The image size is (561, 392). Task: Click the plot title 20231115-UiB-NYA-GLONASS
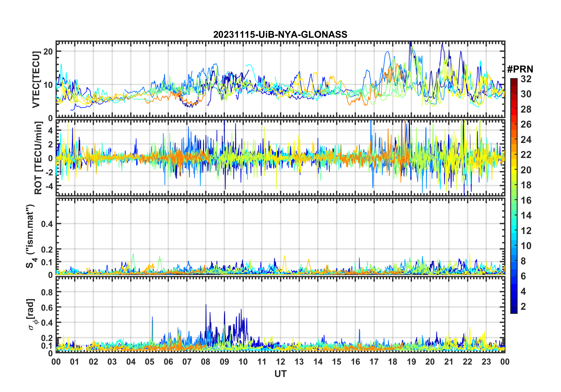[x=280, y=35]
